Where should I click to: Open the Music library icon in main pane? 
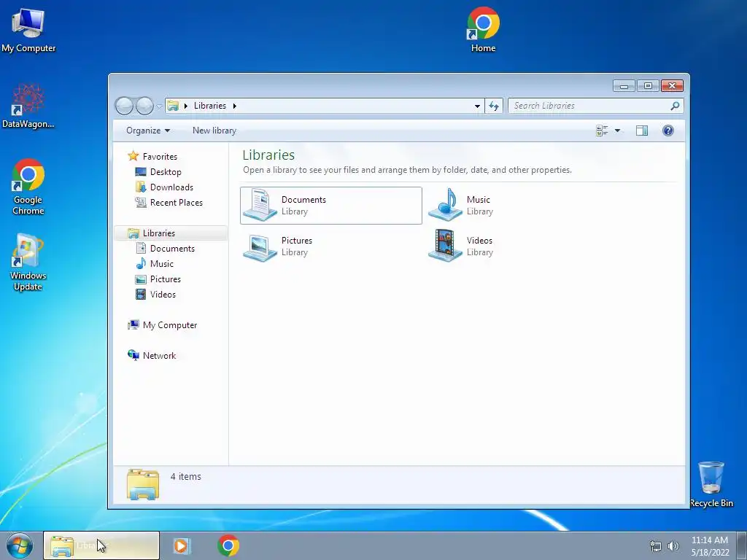point(445,205)
